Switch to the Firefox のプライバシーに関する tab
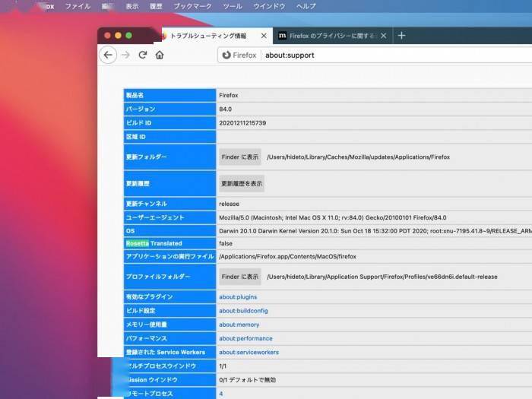532x399 pixels. point(332,36)
